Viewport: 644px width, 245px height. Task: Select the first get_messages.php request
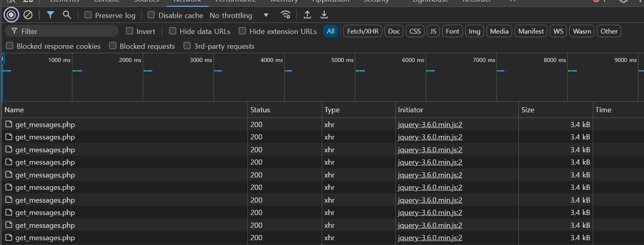[45, 125]
